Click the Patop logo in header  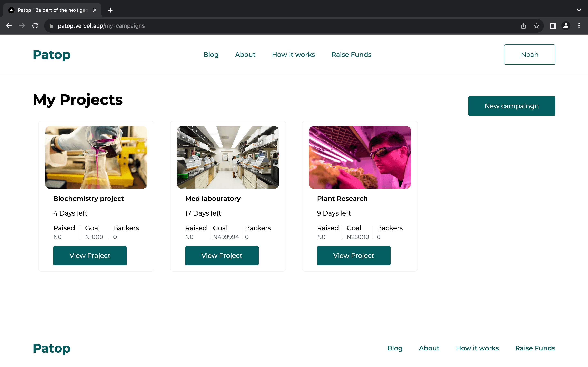52,55
